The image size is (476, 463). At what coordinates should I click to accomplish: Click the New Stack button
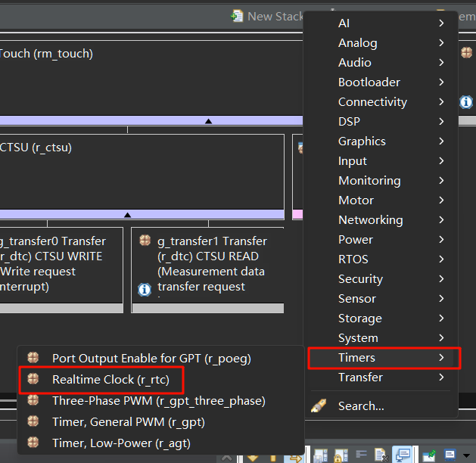(267, 16)
